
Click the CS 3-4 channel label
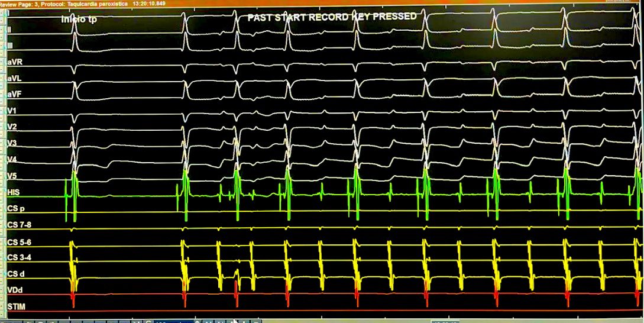click(x=19, y=258)
